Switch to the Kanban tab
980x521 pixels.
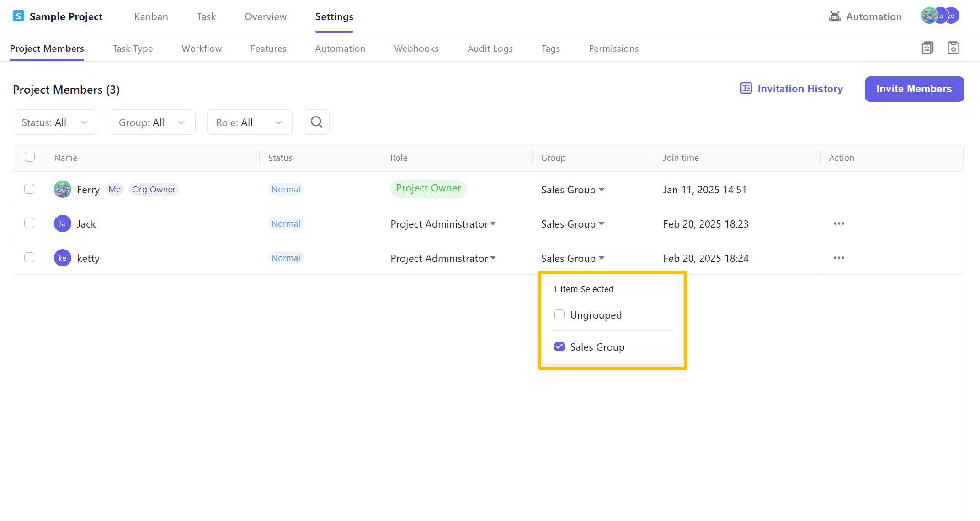point(151,17)
